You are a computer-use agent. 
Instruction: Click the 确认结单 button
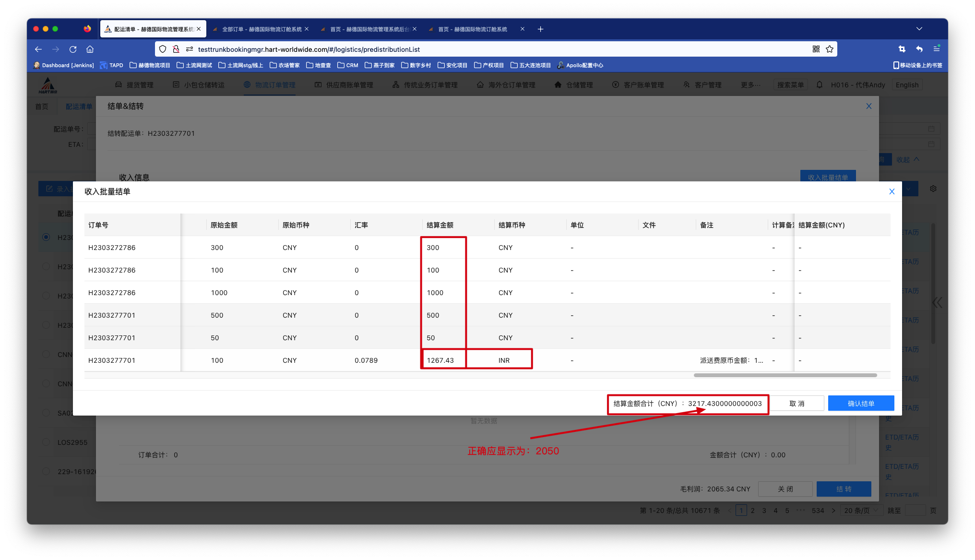click(861, 404)
